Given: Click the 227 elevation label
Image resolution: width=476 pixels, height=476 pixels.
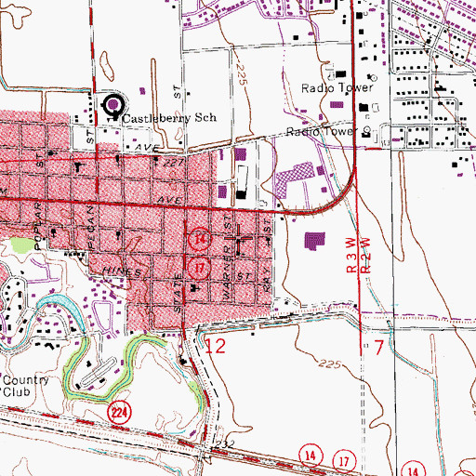Looking at the screenshot, I should [174, 163].
